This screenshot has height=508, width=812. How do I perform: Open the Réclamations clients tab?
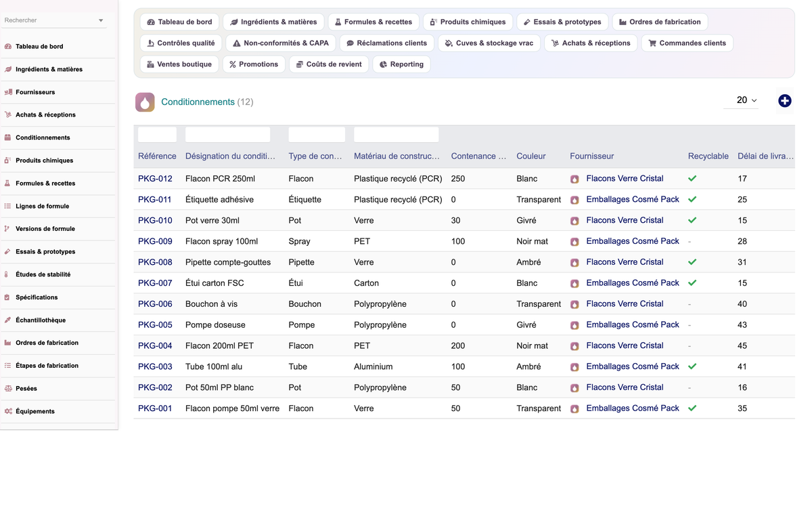(386, 43)
